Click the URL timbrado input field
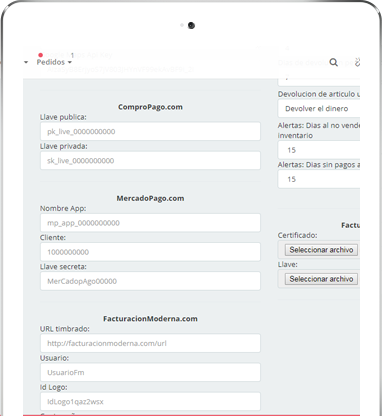382x416 pixels. point(150,343)
